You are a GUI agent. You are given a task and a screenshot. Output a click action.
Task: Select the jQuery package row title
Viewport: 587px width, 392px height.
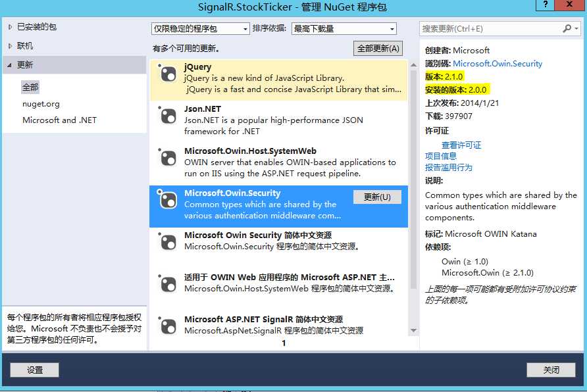point(197,67)
